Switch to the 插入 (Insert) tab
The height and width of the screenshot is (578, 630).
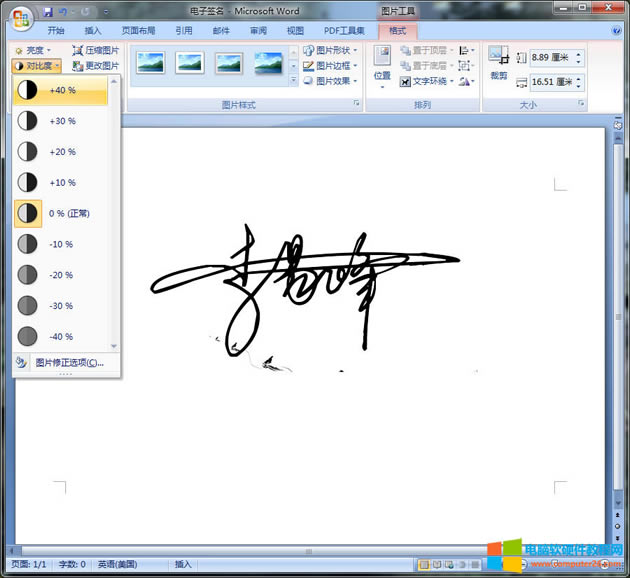pos(93,31)
